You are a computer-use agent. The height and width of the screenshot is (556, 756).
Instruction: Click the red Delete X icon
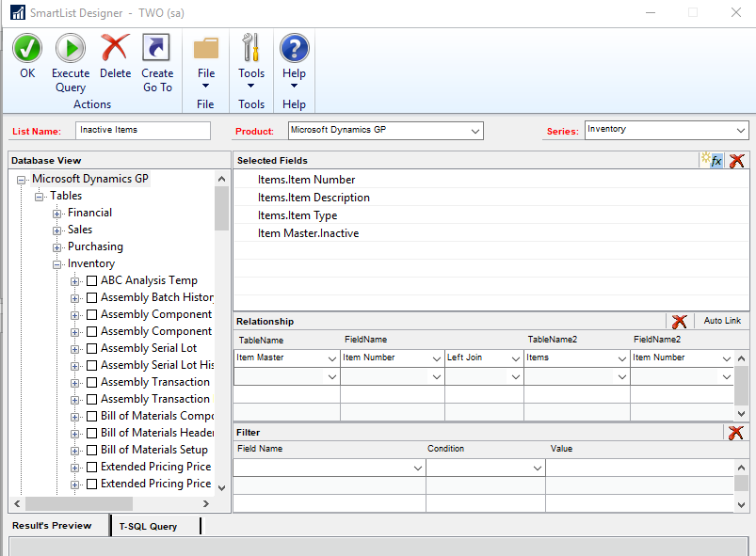[x=115, y=48]
